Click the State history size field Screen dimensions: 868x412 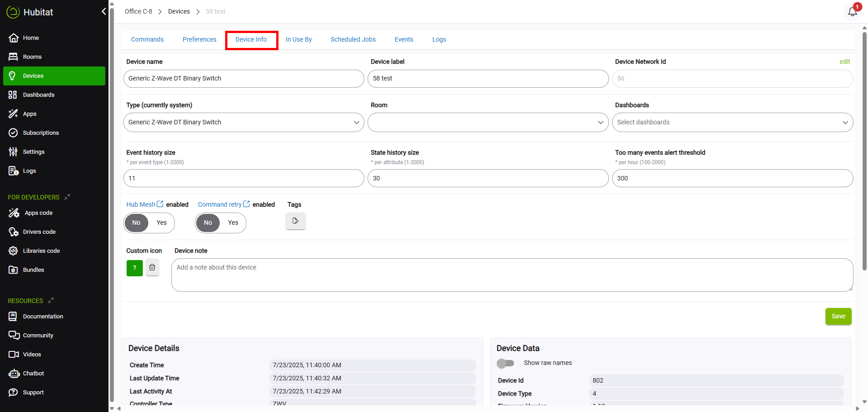point(488,178)
